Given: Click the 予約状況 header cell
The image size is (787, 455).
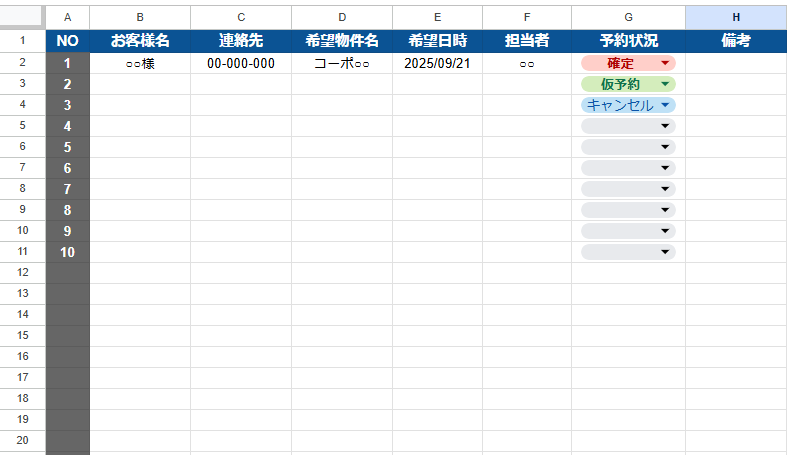Looking at the screenshot, I should click(x=628, y=41).
